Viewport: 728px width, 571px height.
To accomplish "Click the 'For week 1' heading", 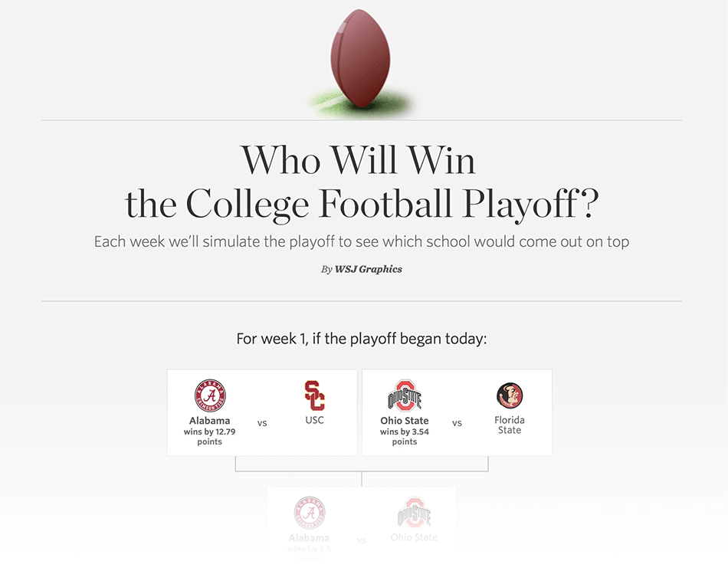I will click(x=361, y=339).
